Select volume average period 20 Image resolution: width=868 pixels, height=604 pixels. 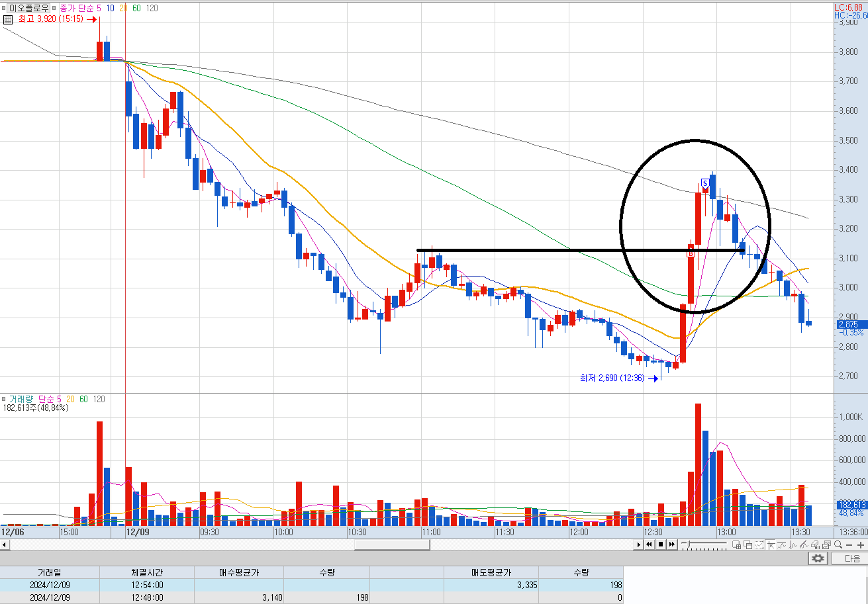coord(70,399)
